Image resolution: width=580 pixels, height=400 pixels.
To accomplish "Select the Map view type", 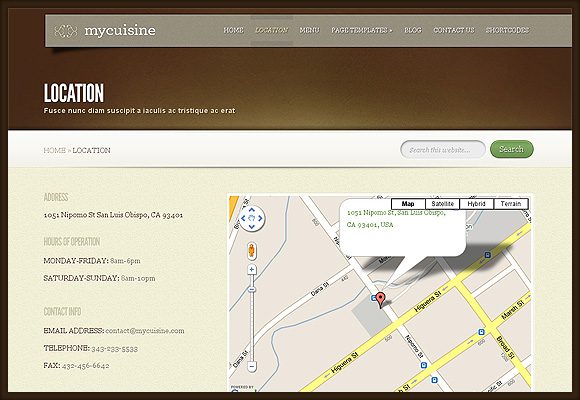I will coord(408,204).
